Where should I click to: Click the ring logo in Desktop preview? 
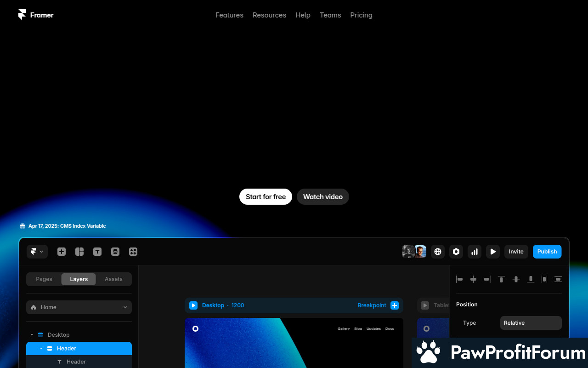[195, 328]
